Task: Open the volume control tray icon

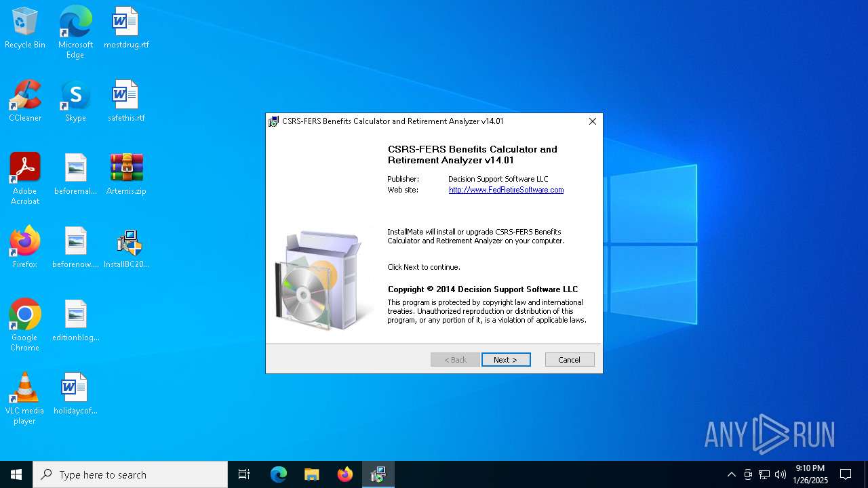Action: (781, 474)
